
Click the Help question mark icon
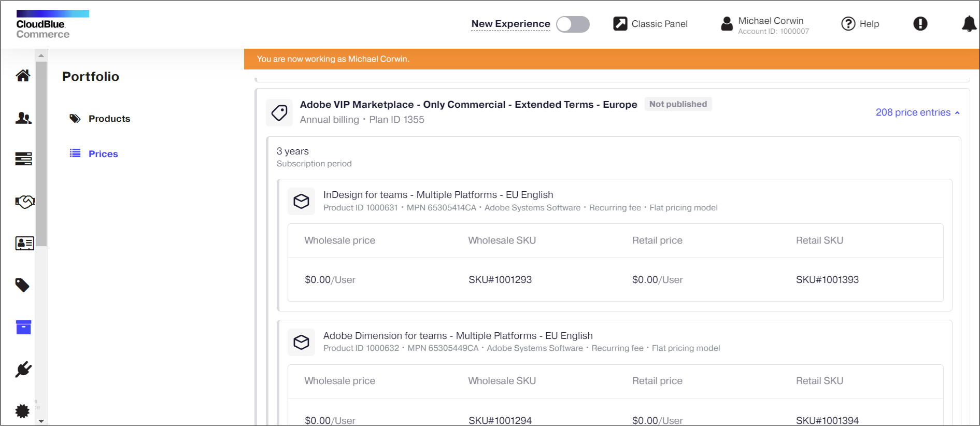pos(848,24)
